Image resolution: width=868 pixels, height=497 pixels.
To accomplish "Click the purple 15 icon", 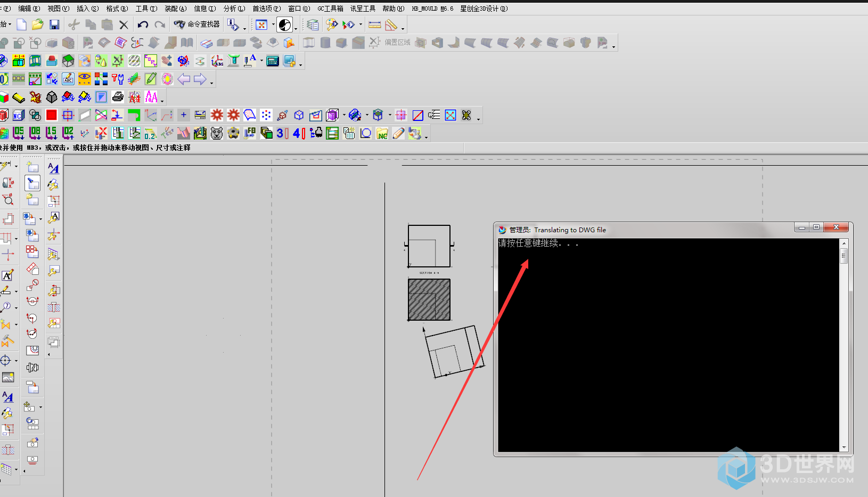I will coord(51,133).
